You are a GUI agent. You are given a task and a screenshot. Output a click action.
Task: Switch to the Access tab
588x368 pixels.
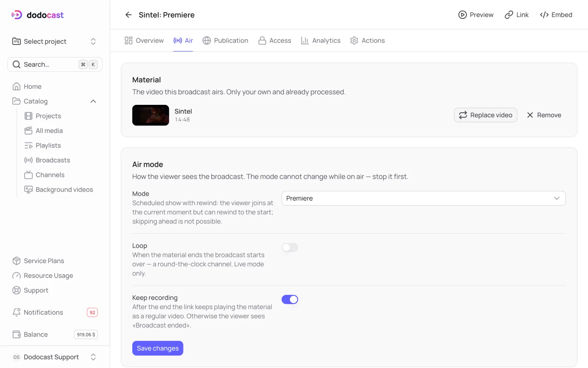(x=275, y=40)
